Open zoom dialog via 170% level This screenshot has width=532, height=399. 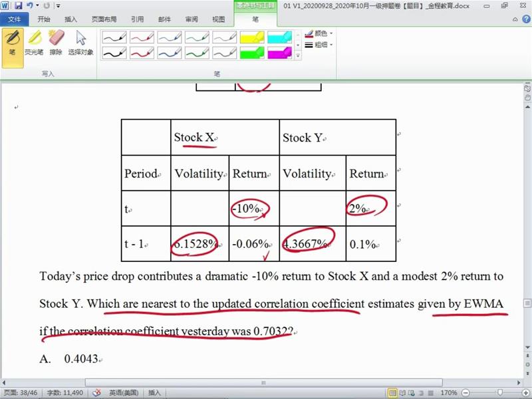tap(449, 393)
